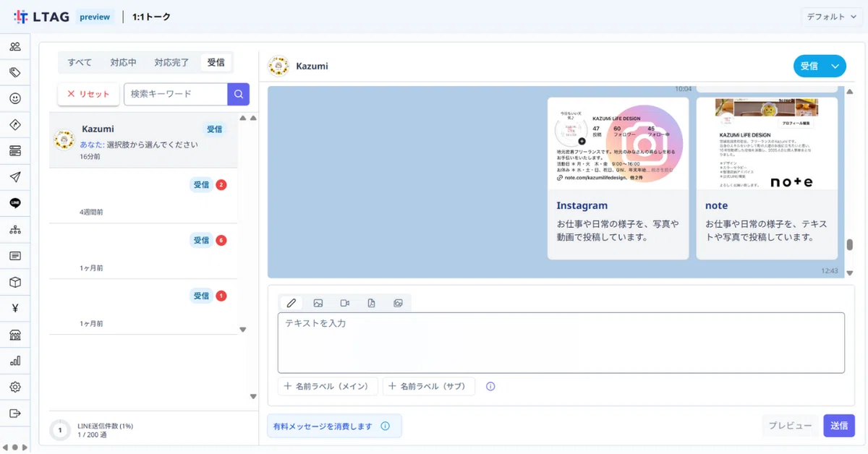Select the image message type icon
The width and height of the screenshot is (868, 454).
pyautogui.click(x=318, y=303)
